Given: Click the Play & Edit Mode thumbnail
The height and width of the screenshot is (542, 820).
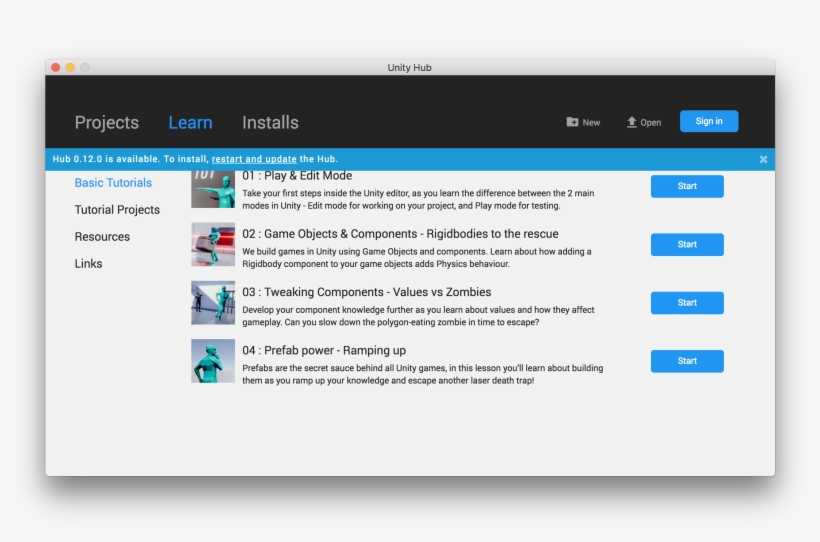Looking at the screenshot, I should click(x=213, y=189).
